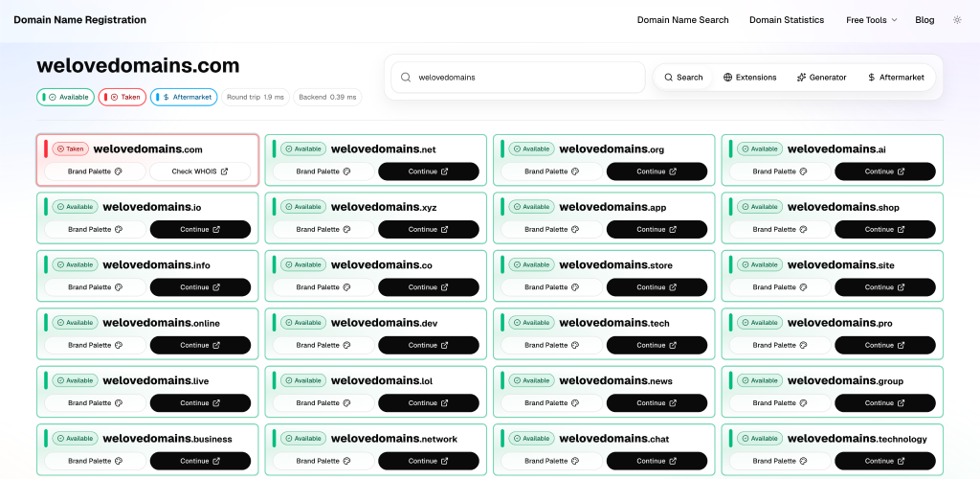Continue with welovedomains.lol

point(429,402)
